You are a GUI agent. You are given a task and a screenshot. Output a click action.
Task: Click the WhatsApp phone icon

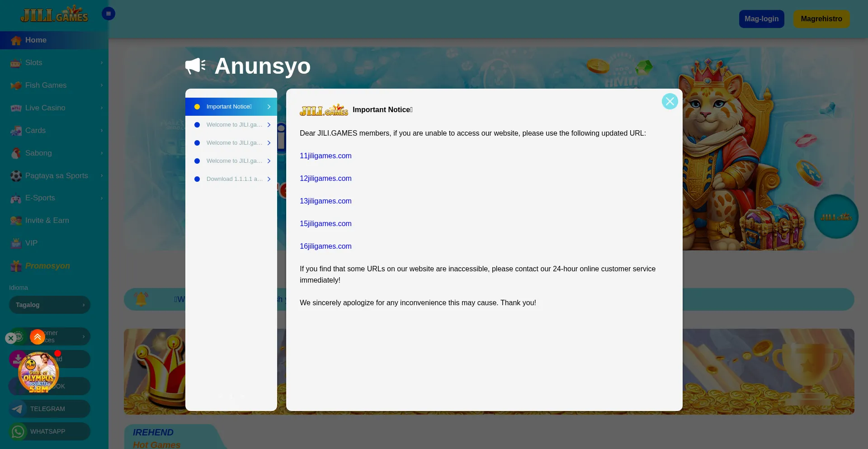pyautogui.click(x=18, y=431)
